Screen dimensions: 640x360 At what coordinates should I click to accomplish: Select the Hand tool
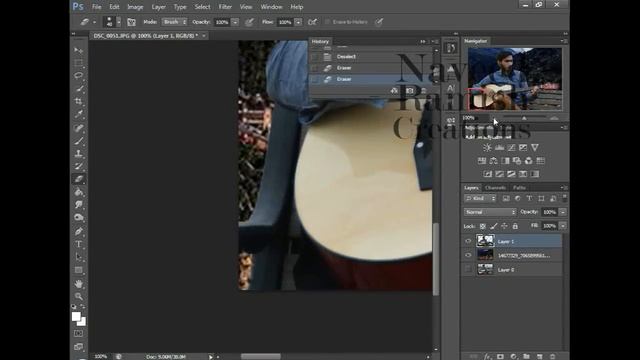click(78, 283)
